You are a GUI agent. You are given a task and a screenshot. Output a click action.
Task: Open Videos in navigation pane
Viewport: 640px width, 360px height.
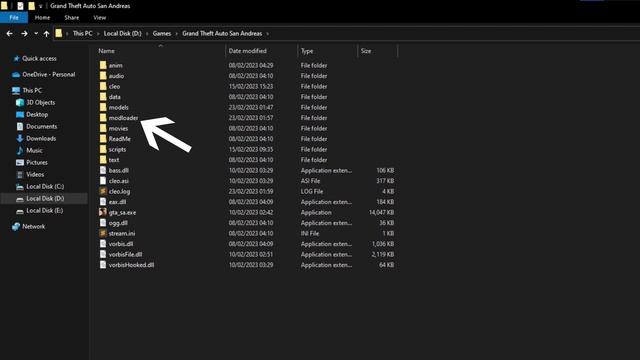pyautogui.click(x=35, y=175)
